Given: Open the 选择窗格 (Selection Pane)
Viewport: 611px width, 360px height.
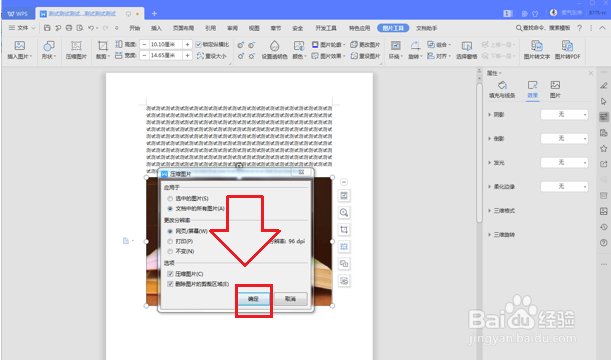Looking at the screenshot, I should (x=466, y=50).
